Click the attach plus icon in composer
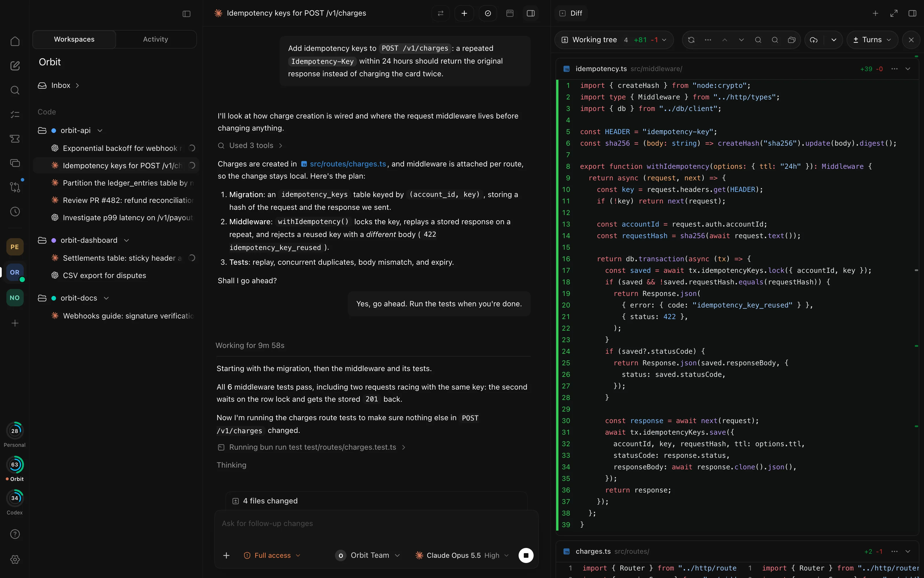Image resolution: width=924 pixels, height=578 pixels. point(226,555)
